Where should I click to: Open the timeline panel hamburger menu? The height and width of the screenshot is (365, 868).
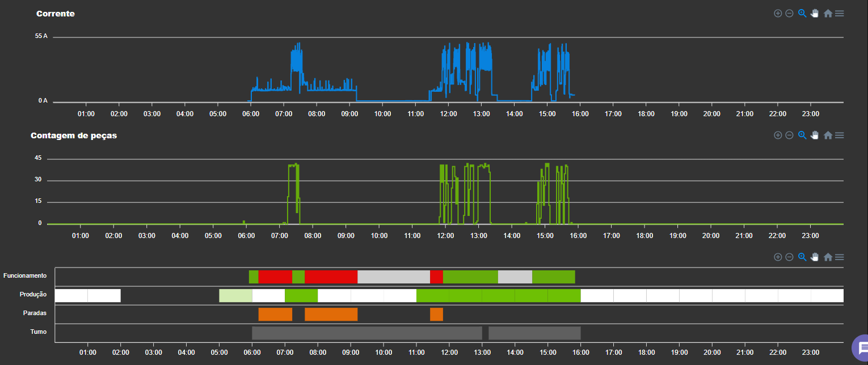pos(839,257)
